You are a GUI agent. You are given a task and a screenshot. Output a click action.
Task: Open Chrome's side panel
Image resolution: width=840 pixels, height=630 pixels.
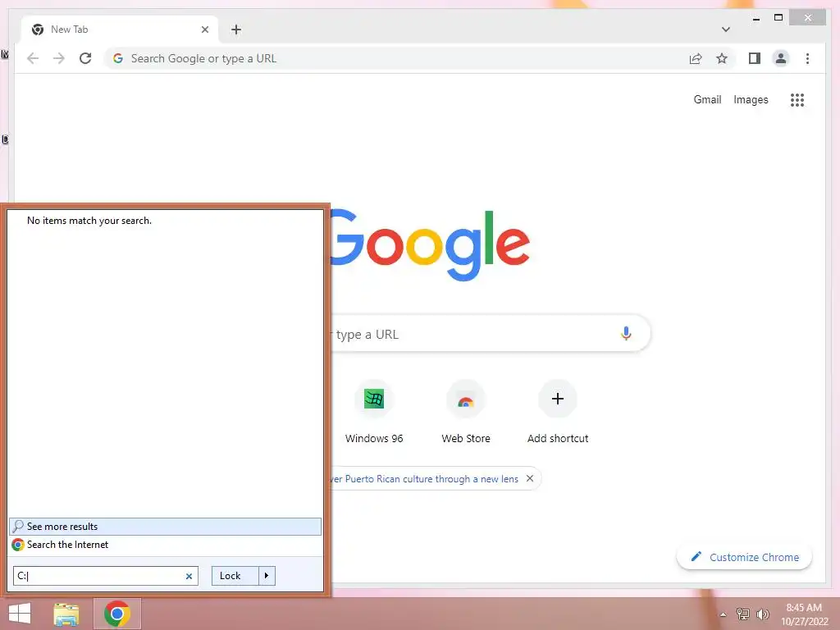click(755, 58)
